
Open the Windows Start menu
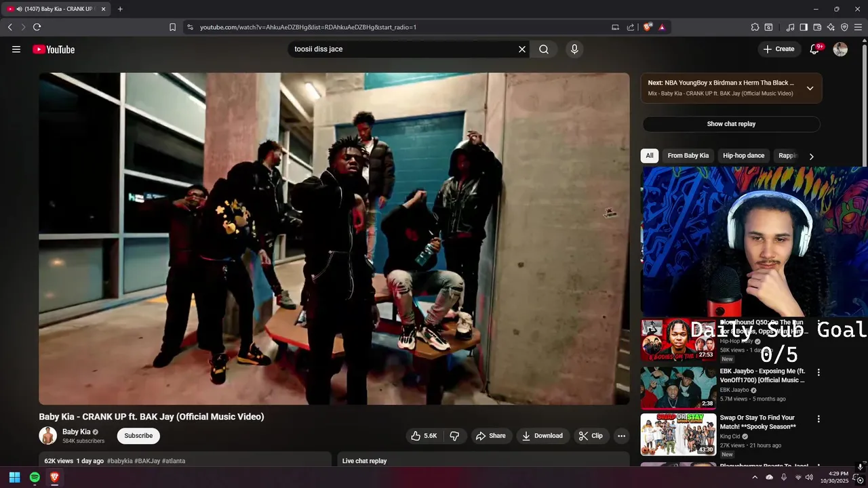tap(14, 478)
